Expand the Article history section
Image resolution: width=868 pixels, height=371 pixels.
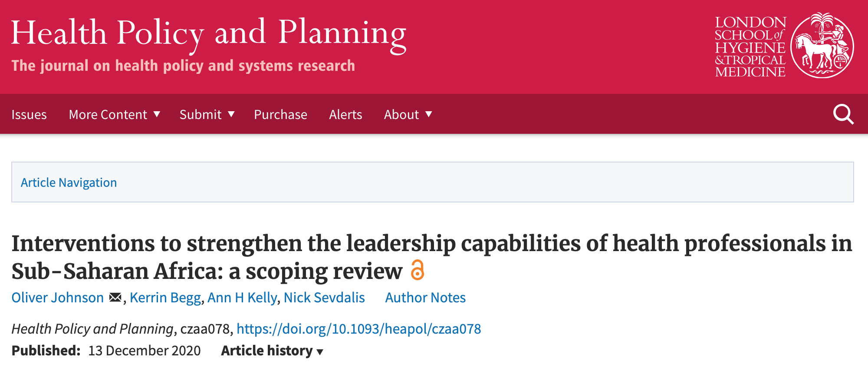(x=272, y=351)
